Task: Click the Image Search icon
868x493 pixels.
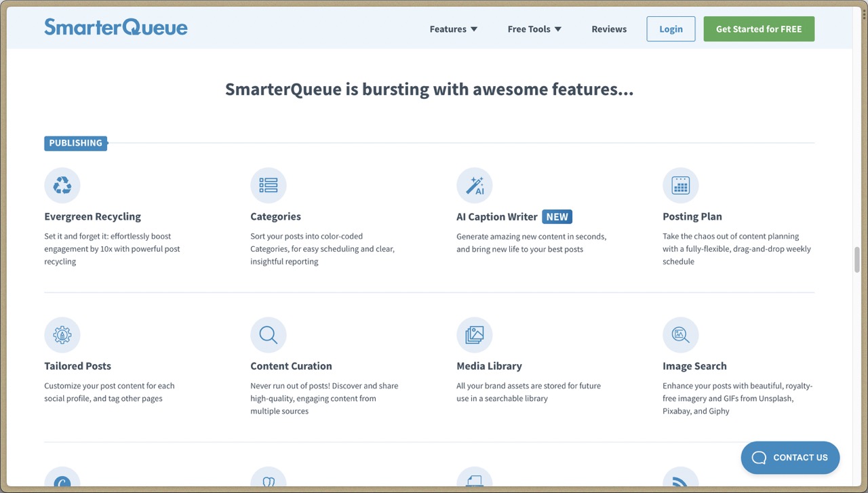Action: tap(681, 335)
